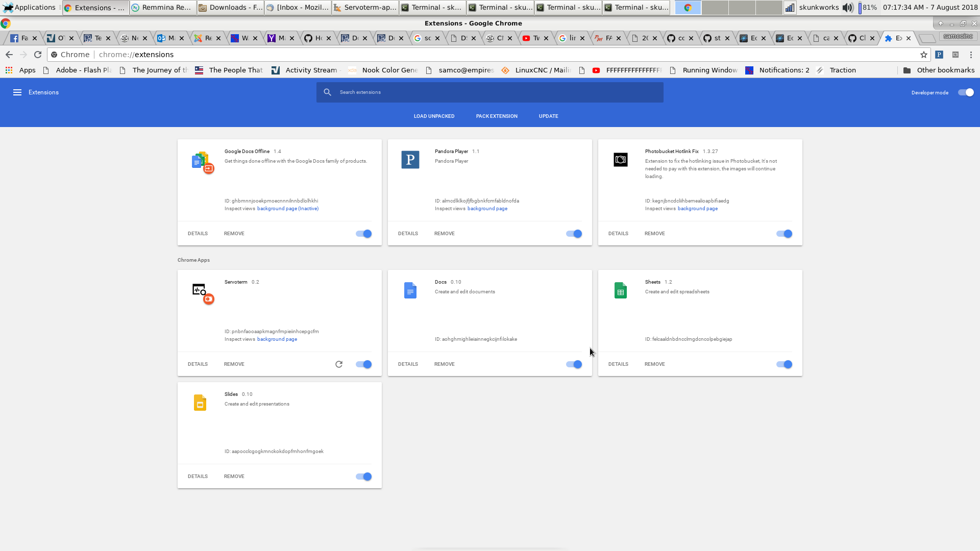Click the Google Docs Offline icon
This screenshot has width=980, height=551.
coord(202,162)
